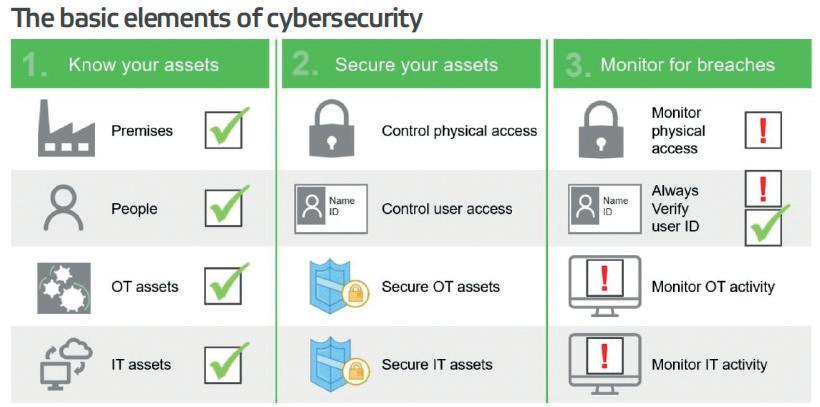Select the Monitor for breaches header
The image size is (820, 407).
point(687,65)
